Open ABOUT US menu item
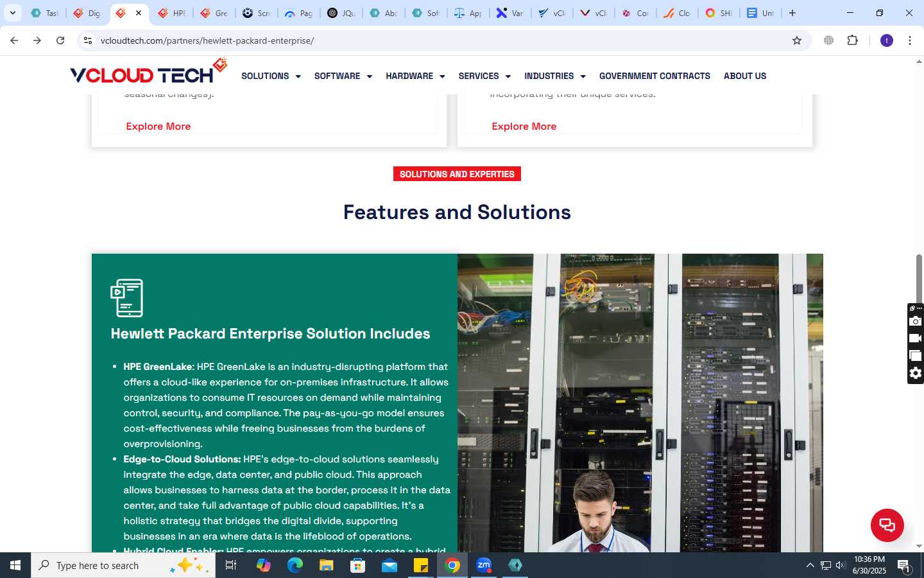The image size is (924, 578). coord(745,76)
